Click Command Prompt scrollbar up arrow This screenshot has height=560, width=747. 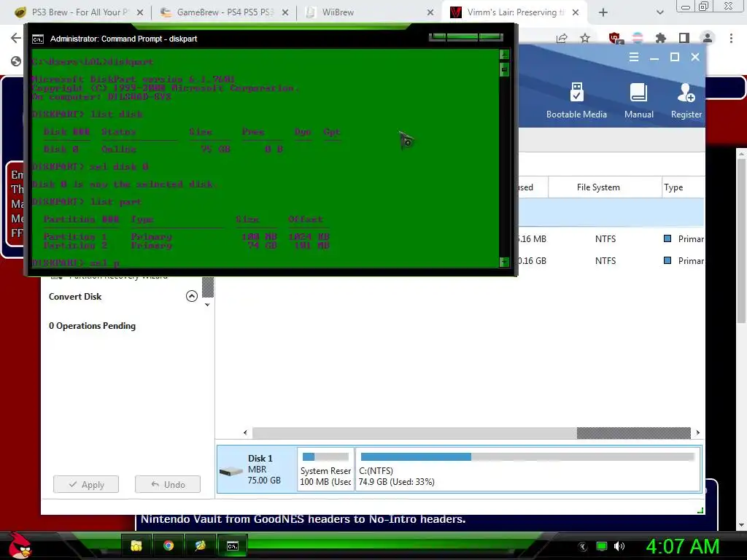[x=504, y=54]
